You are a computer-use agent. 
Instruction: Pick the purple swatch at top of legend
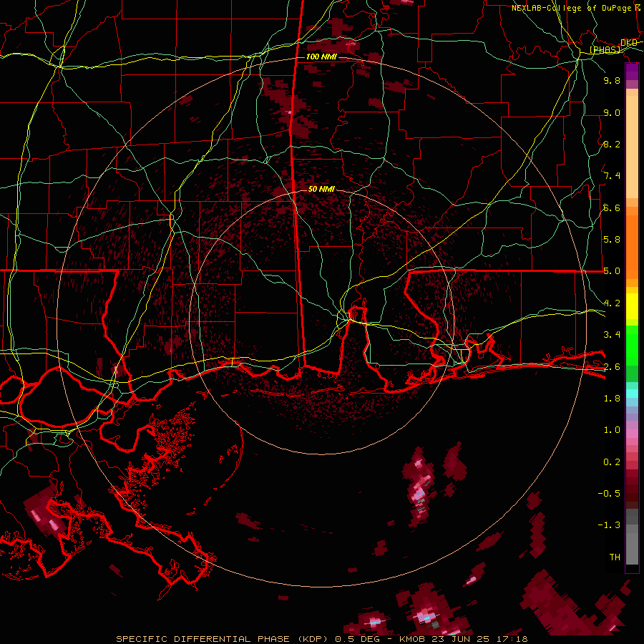coord(632,72)
